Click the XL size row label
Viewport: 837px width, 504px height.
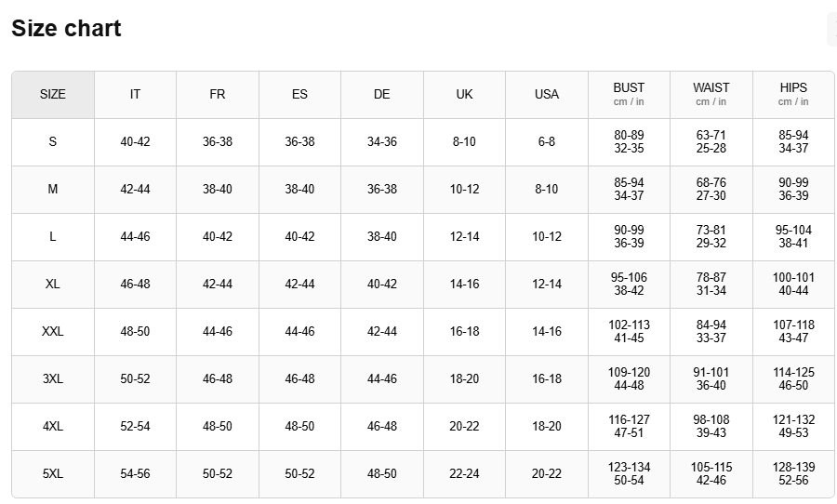point(53,285)
